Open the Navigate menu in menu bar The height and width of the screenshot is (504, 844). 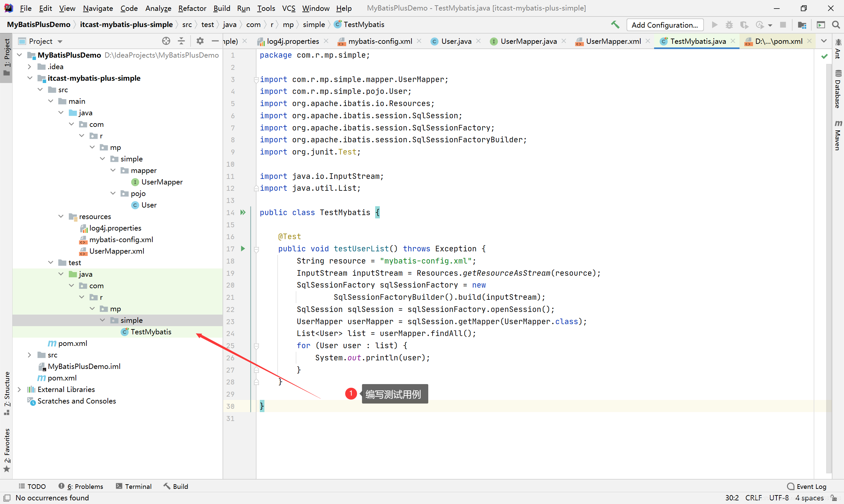[x=99, y=8]
